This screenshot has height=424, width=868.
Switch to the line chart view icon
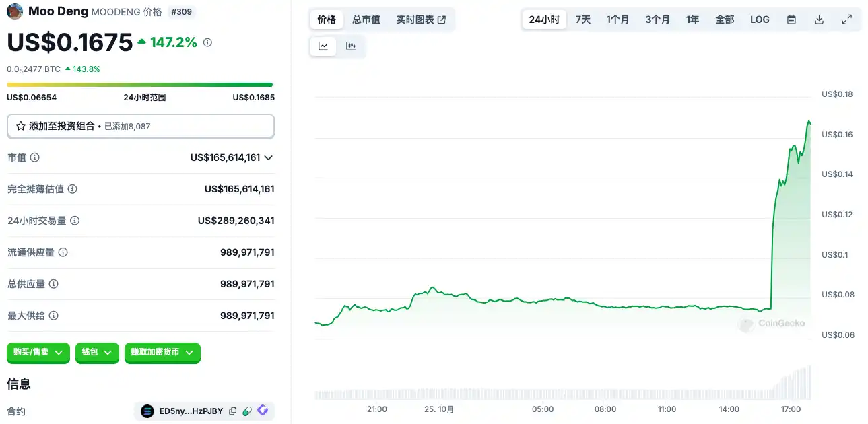323,46
